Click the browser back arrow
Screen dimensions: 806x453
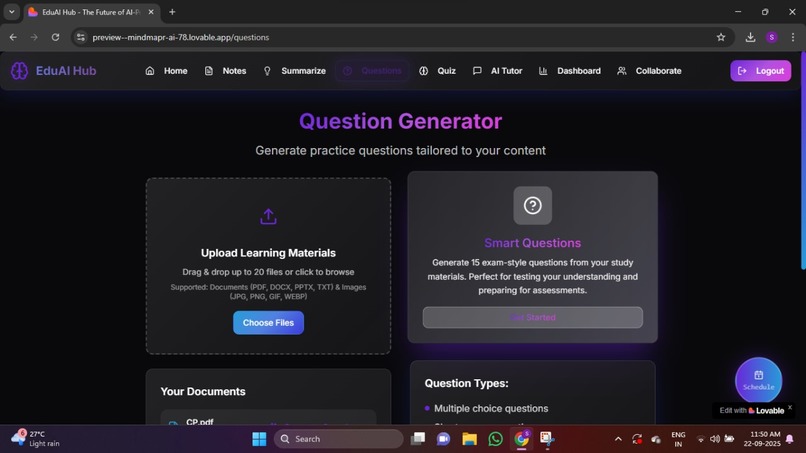pyautogui.click(x=13, y=37)
